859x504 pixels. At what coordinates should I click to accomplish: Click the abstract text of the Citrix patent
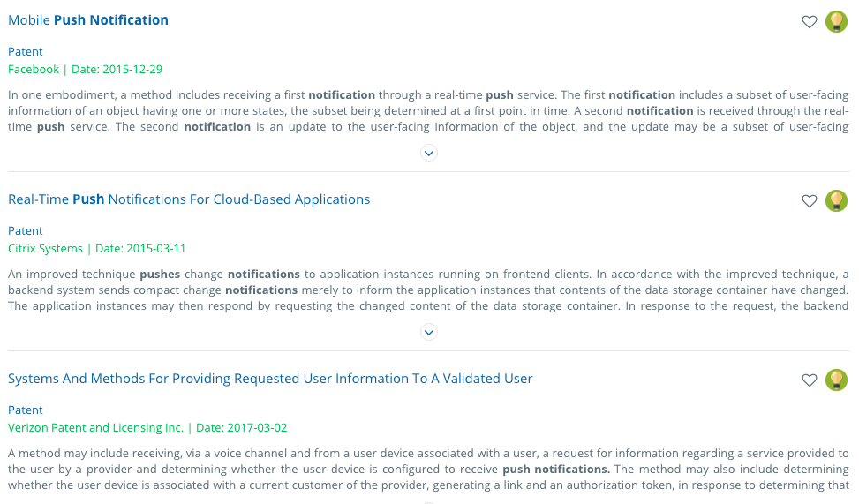click(428, 290)
